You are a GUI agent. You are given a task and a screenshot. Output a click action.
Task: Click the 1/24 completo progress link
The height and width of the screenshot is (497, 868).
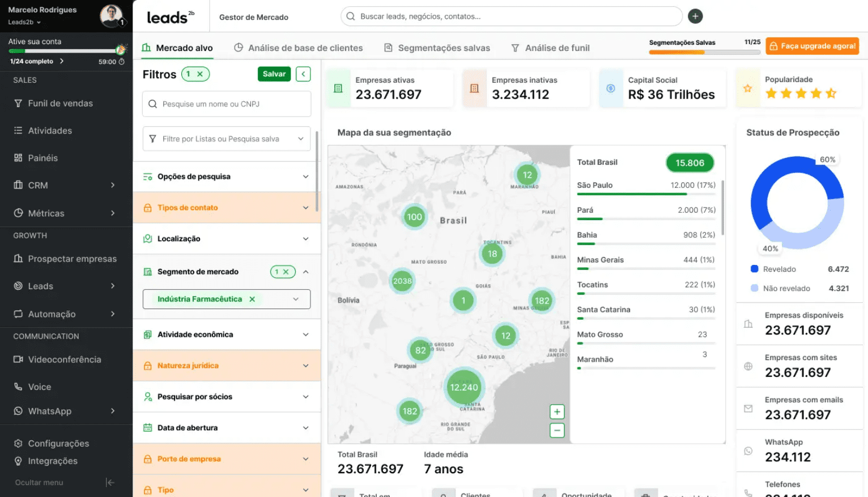(x=37, y=61)
